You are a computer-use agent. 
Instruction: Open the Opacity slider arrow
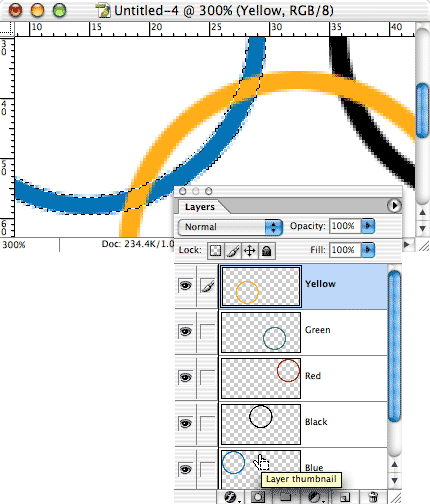tap(368, 226)
